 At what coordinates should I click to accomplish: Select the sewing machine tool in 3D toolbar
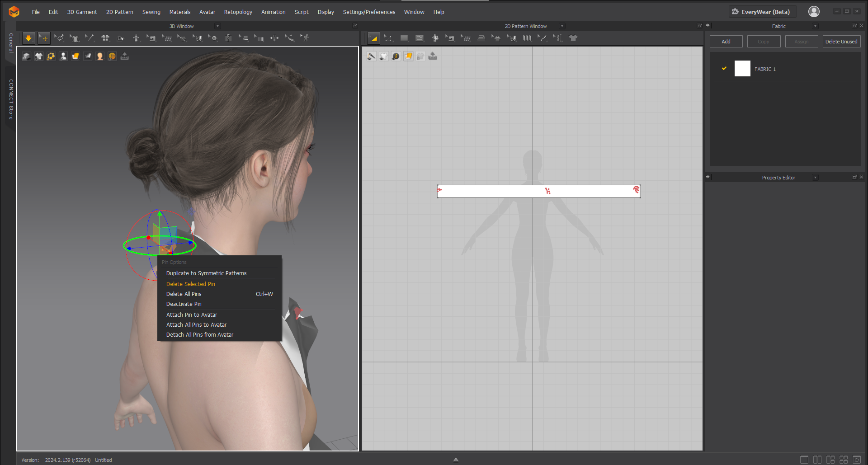[x=151, y=38]
